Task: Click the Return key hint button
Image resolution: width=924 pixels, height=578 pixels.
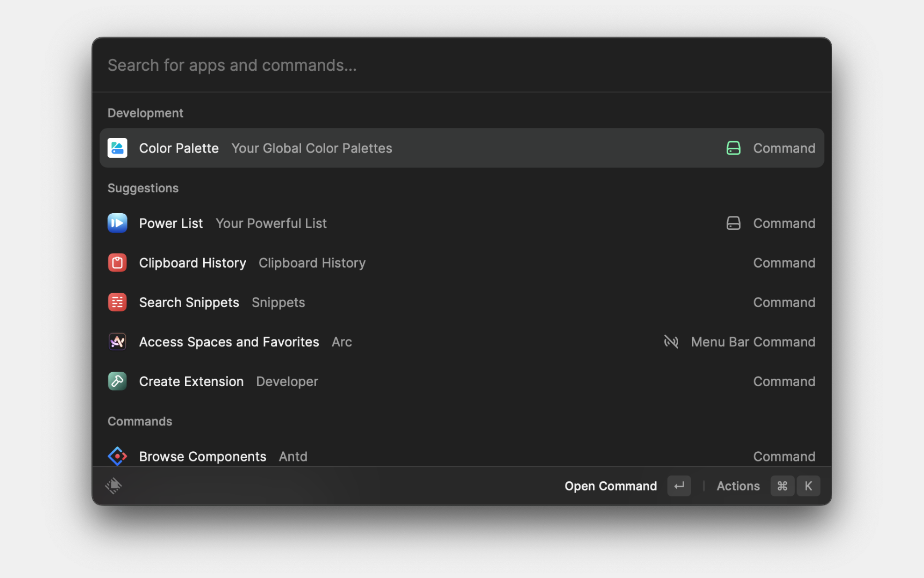Action: (679, 486)
